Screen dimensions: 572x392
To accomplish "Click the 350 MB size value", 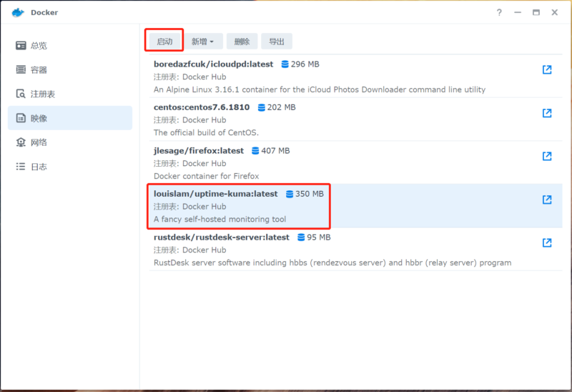I will (x=310, y=194).
